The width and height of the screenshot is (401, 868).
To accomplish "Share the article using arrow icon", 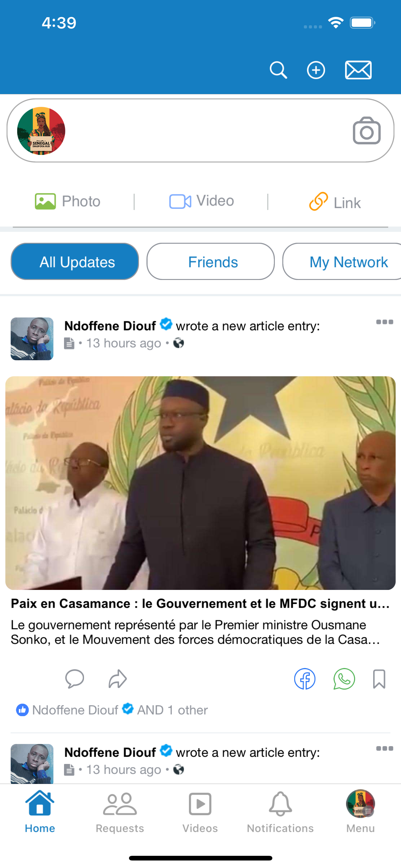I will (117, 678).
